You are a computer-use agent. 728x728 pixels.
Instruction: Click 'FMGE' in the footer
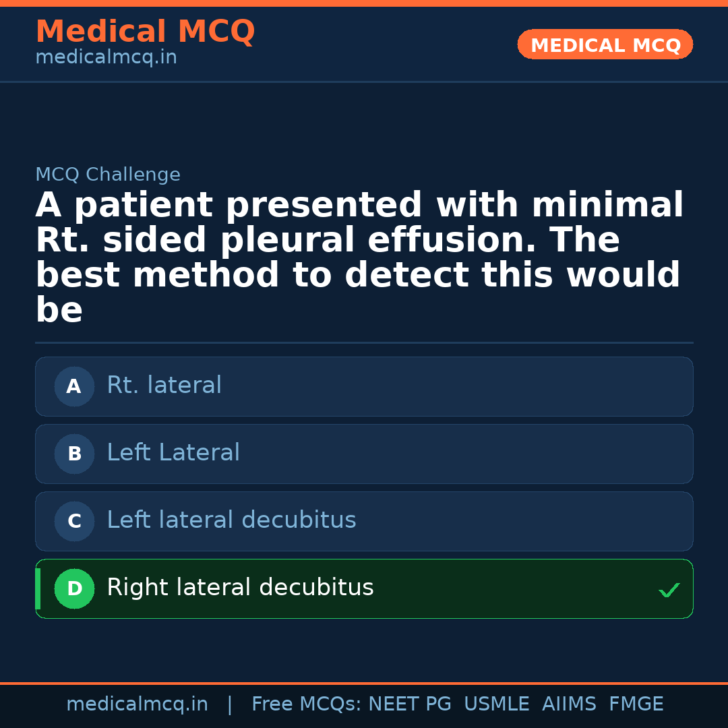(x=636, y=704)
